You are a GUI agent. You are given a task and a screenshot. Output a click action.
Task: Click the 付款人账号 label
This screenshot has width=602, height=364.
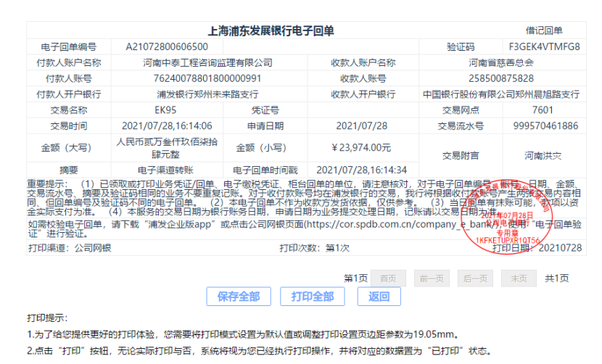(x=69, y=78)
